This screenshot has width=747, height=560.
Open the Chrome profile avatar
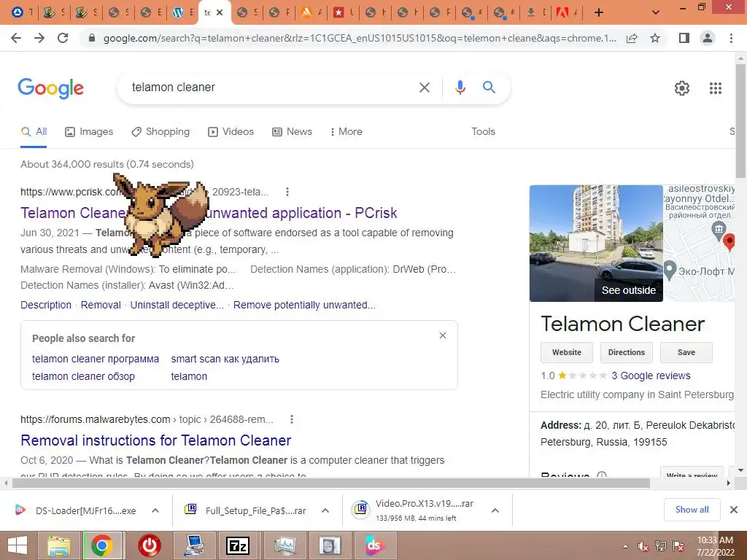pyautogui.click(x=708, y=38)
